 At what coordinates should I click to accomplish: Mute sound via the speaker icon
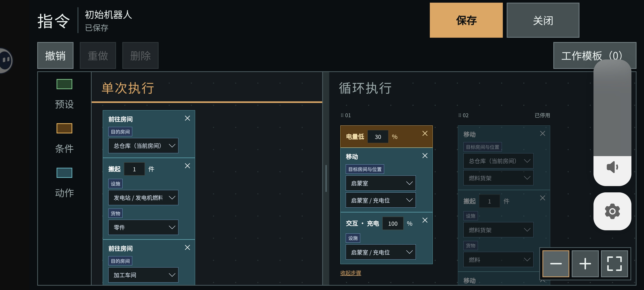point(612,167)
